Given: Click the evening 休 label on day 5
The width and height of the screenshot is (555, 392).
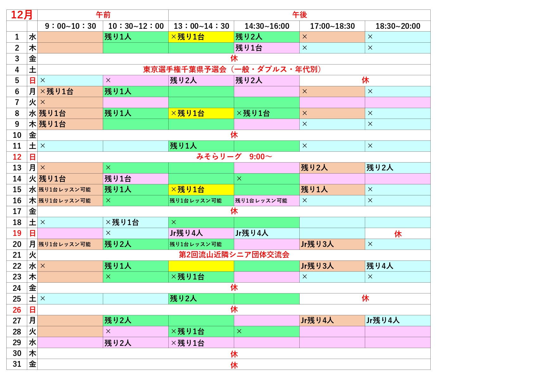Looking at the screenshot, I should click(x=365, y=80).
